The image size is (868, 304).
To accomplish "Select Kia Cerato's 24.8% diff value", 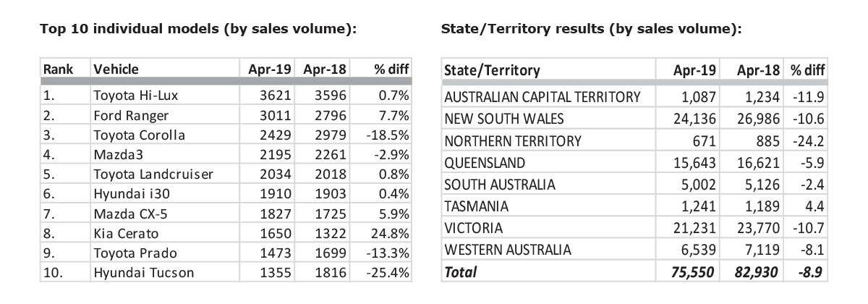I will [392, 234].
